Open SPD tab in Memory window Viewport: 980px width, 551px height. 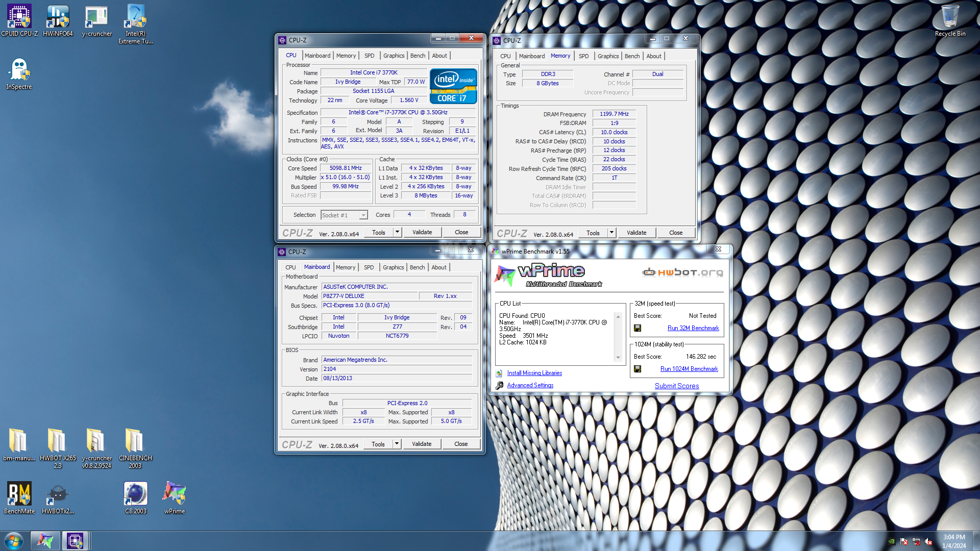[x=583, y=56]
